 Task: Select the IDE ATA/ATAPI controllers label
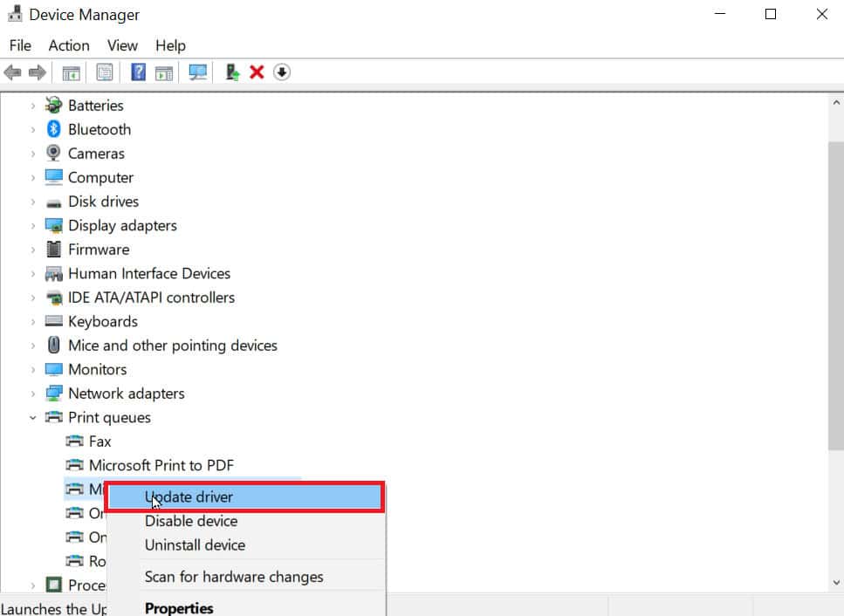pyautogui.click(x=152, y=298)
